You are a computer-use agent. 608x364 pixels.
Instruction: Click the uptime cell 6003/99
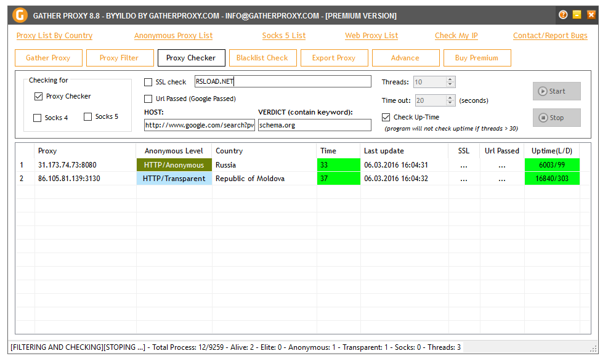point(552,164)
